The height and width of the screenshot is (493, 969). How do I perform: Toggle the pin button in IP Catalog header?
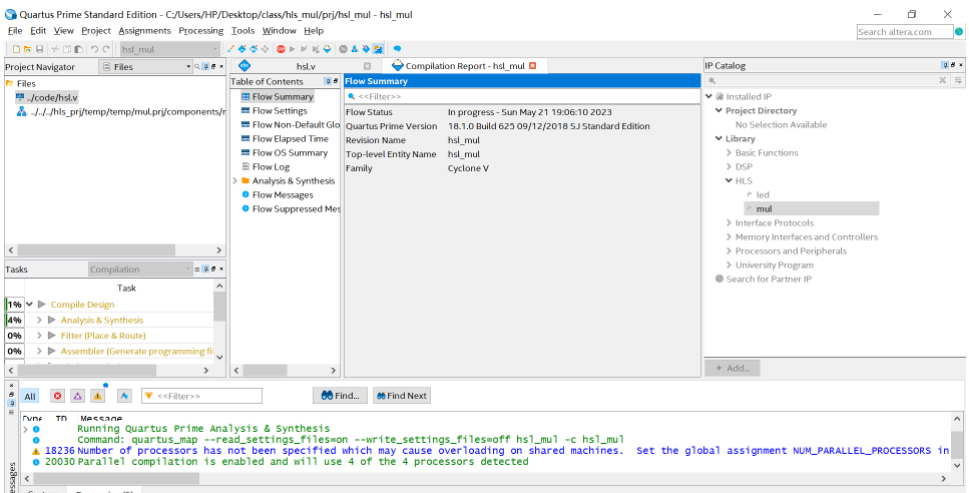(945, 65)
